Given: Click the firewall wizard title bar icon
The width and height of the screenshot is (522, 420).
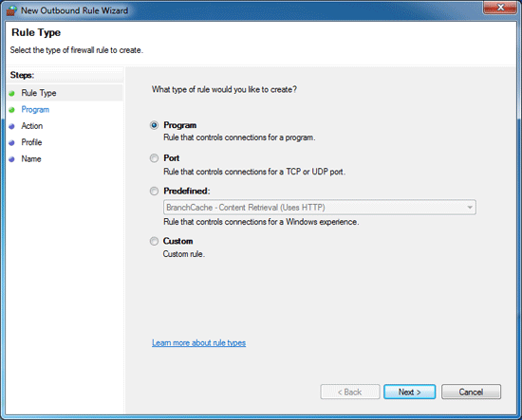Looking at the screenshot, I should pyautogui.click(x=11, y=10).
